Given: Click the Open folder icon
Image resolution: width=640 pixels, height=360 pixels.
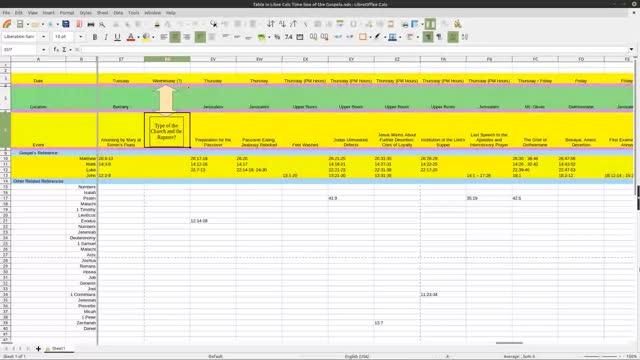Looking at the screenshot, I should (36, 24).
